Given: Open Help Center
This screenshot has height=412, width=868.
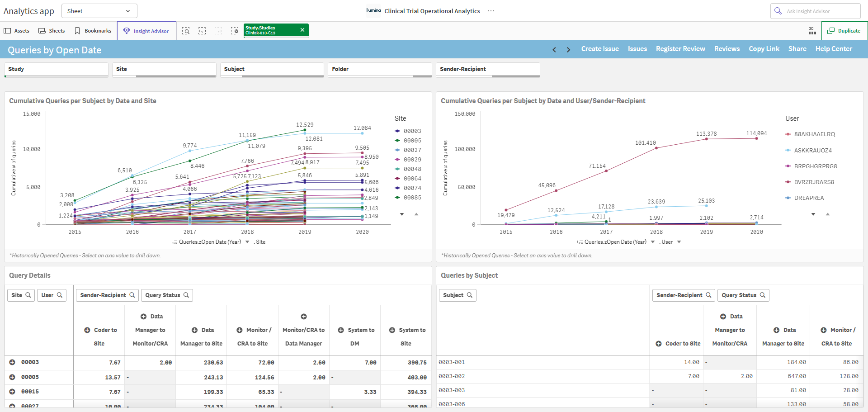Looking at the screenshot, I should click(x=834, y=49).
